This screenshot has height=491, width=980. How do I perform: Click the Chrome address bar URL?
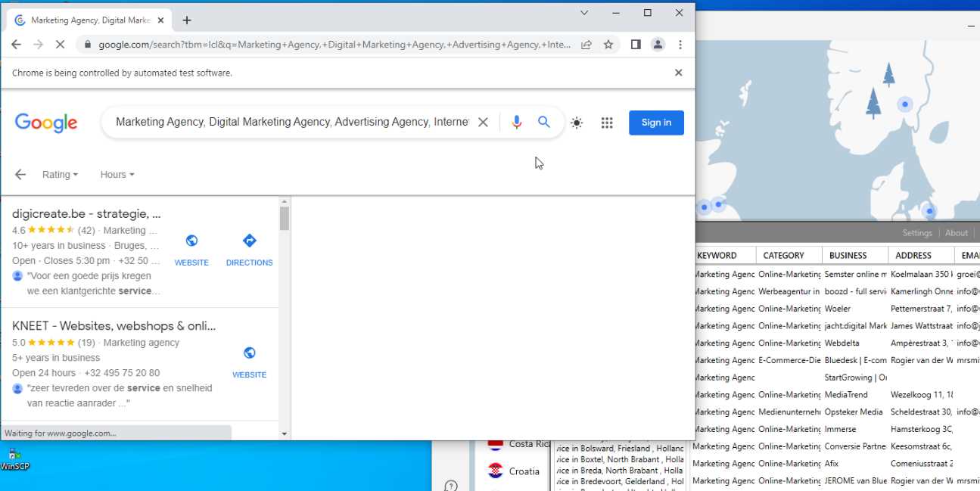334,45
